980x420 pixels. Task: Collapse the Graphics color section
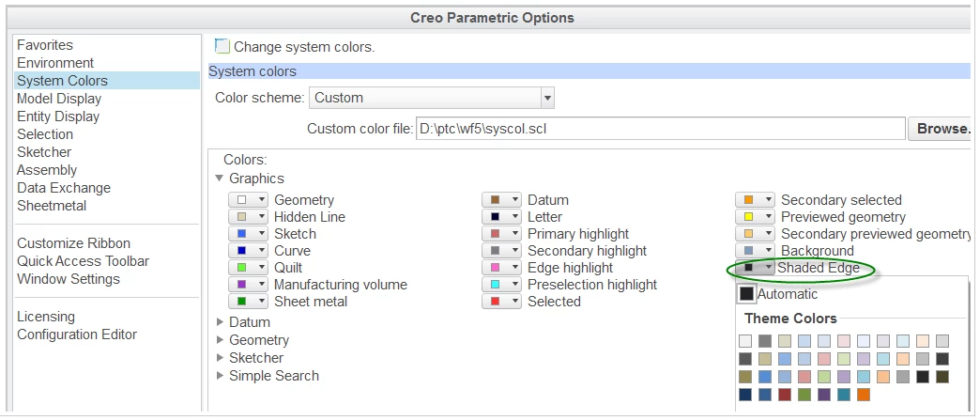[x=220, y=179]
